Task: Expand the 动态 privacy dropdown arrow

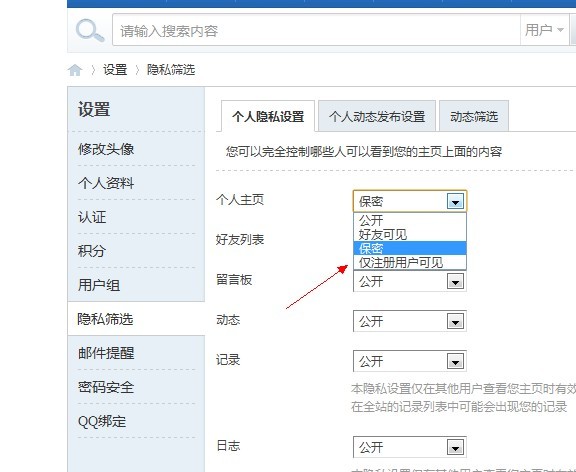Action: click(456, 321)
